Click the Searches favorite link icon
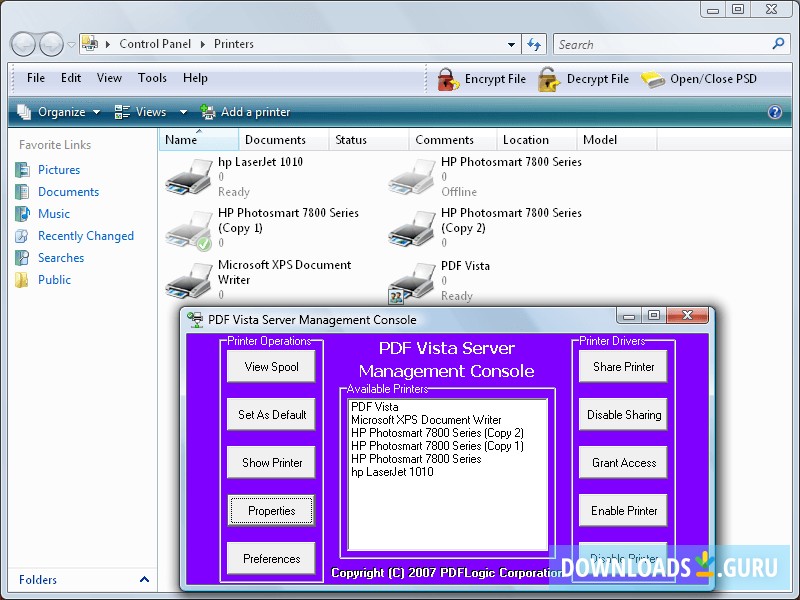Image resolution: width=800 pixels, height=600 pixels. pos(22,258)
